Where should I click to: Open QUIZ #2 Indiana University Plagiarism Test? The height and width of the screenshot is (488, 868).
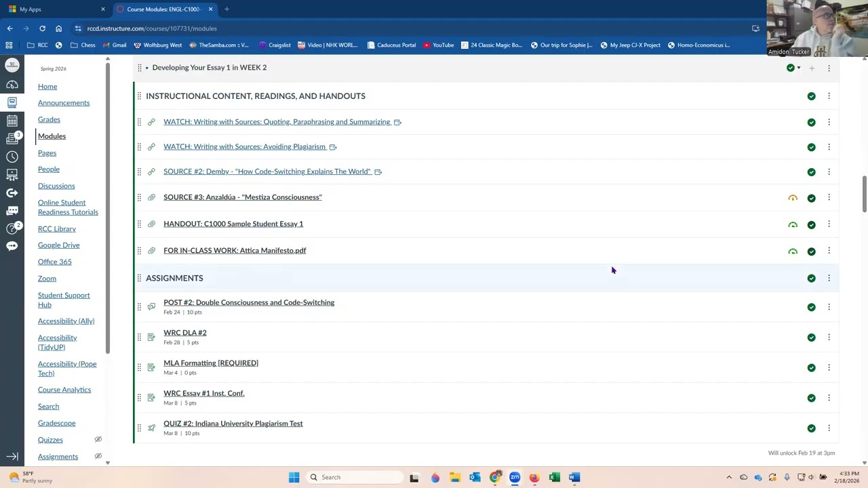[x=233, y=424]
